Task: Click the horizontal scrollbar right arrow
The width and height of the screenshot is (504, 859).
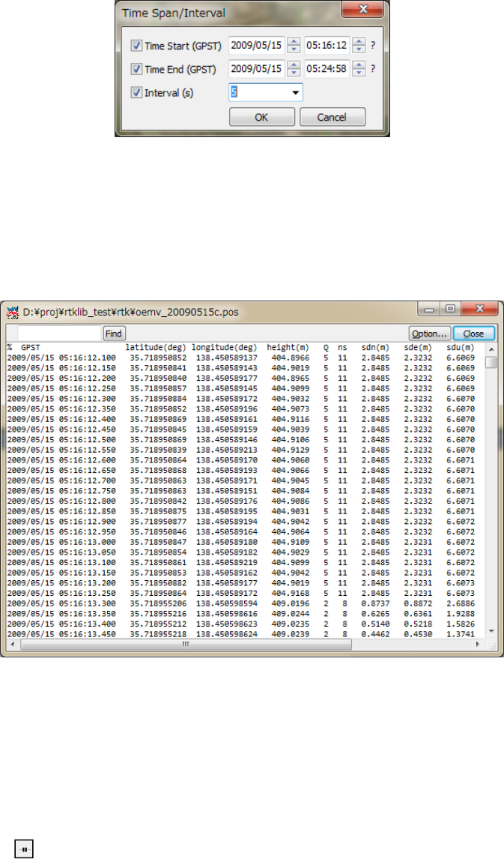Action: click(x=478, y=645)
